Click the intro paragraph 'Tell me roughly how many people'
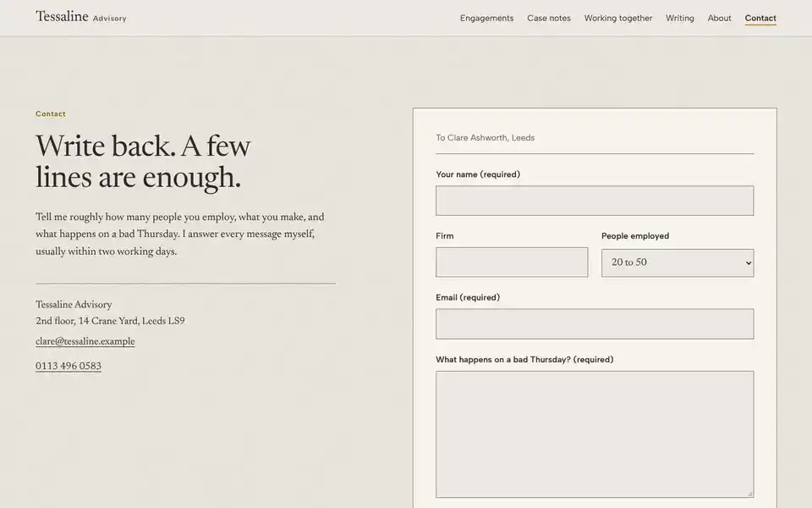The height and width of the screenshot is (508, 812). [x=179, y=235]
